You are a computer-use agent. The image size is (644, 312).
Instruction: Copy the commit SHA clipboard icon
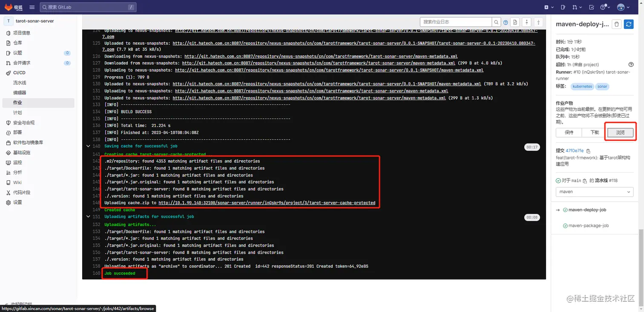[x=588, y=151]
